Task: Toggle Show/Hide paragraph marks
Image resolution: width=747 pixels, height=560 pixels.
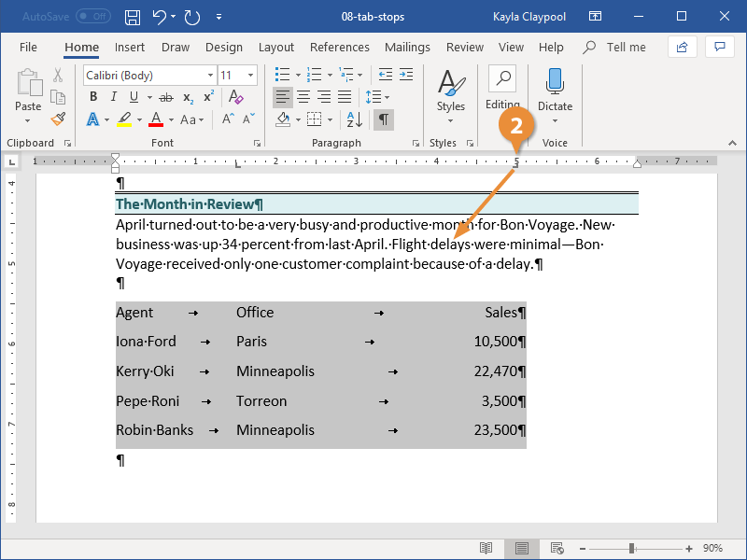Action: 383,119
